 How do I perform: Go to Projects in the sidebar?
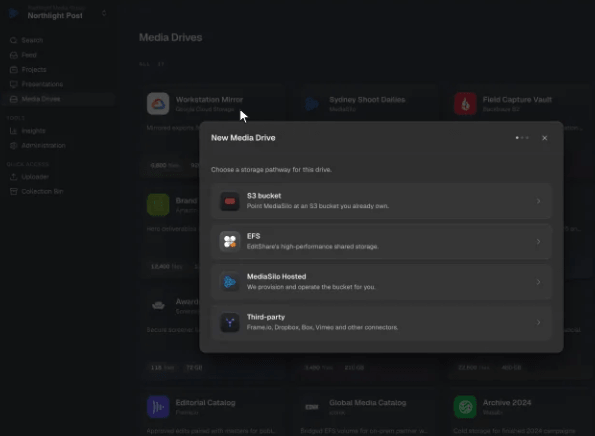pyautogui.click(x=34, y=69)
